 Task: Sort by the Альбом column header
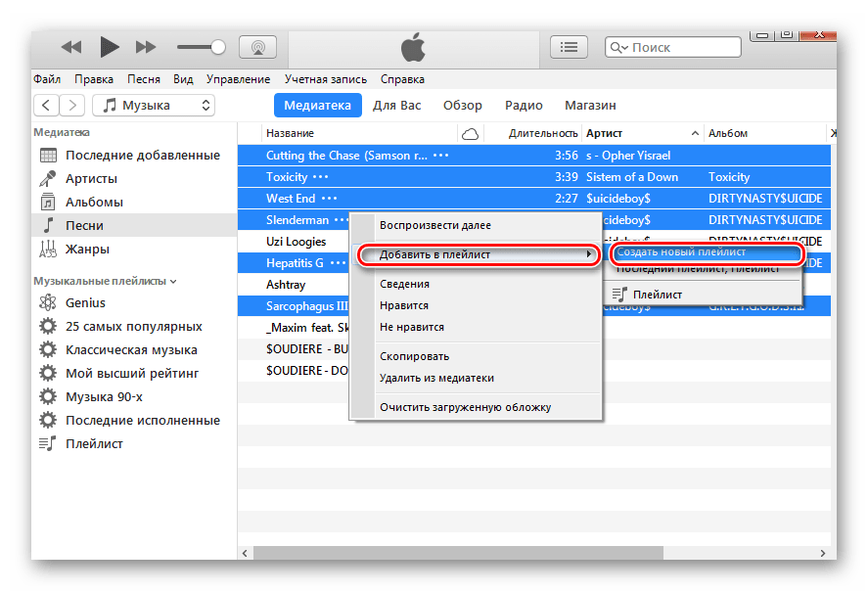766,133
